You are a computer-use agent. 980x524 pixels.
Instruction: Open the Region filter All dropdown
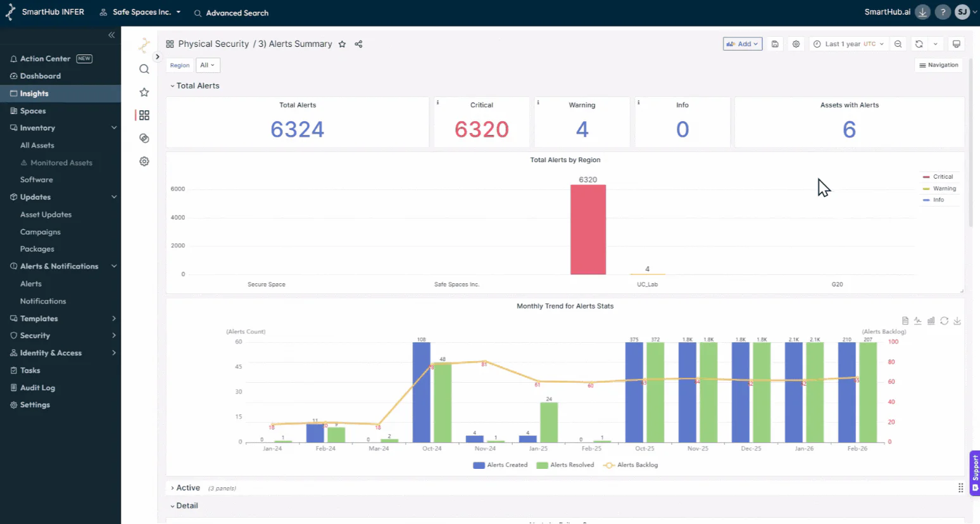click(208, 65)
